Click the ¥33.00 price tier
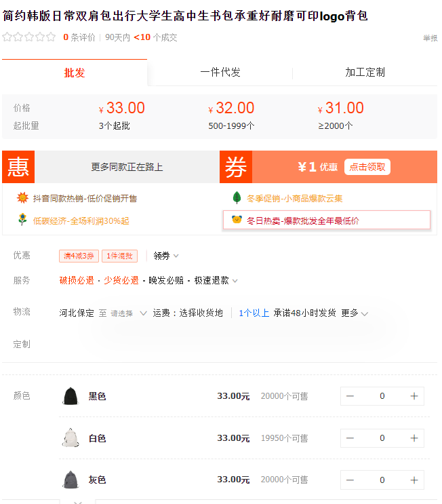The height and width of the screenshot is (504, 442). (122, 108)
